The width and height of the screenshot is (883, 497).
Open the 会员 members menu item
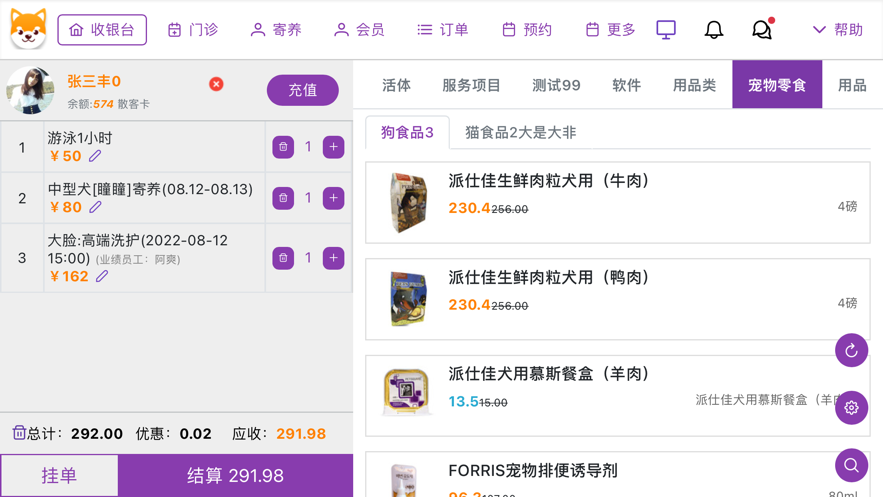359,30
